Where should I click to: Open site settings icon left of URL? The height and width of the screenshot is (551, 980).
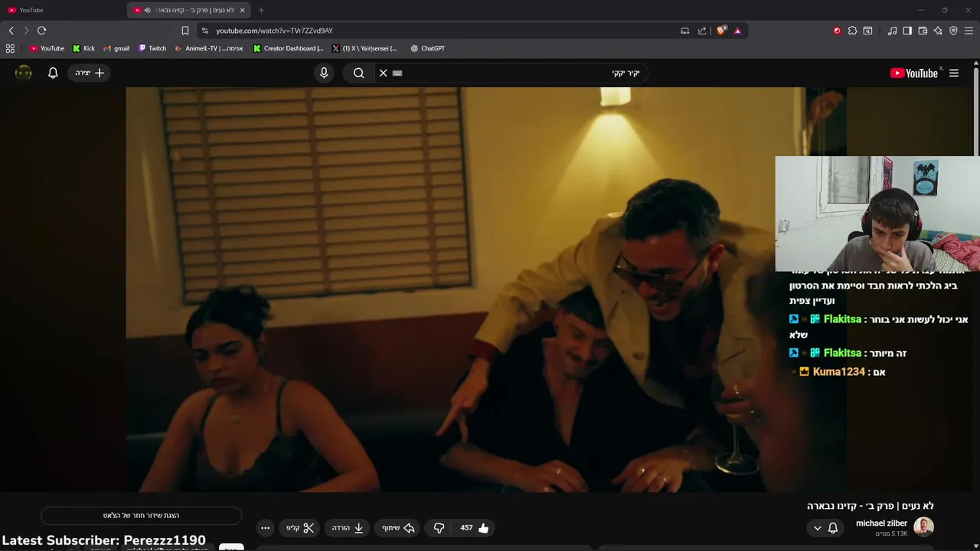204,31
